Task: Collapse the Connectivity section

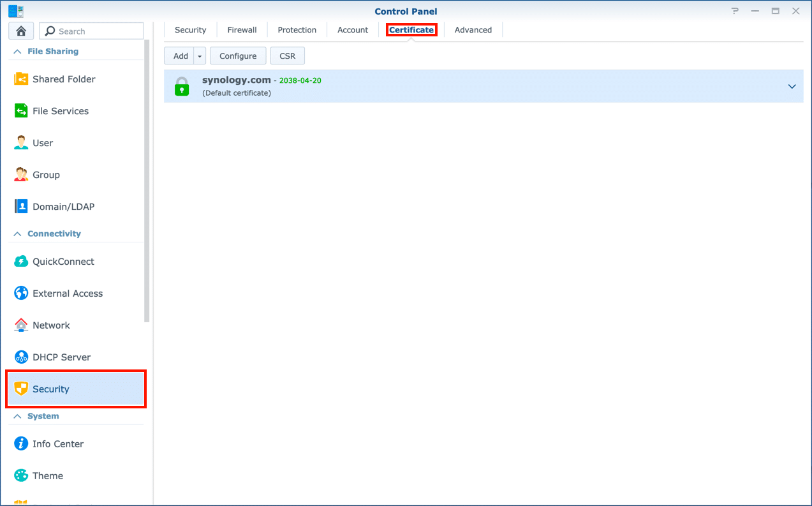Action: pos(17,234)
